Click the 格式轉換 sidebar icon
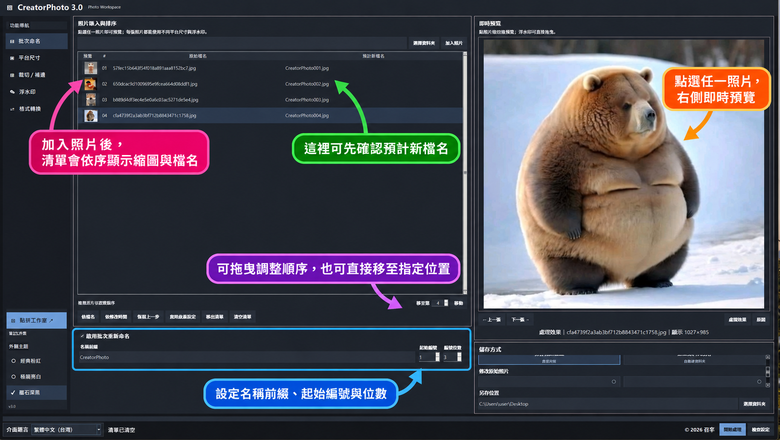 12,109
